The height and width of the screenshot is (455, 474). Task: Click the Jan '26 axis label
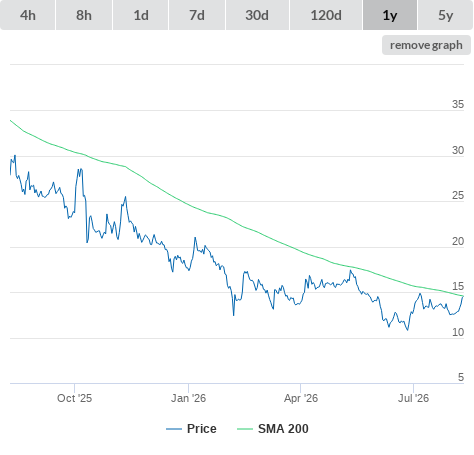(x=188, y=398)
